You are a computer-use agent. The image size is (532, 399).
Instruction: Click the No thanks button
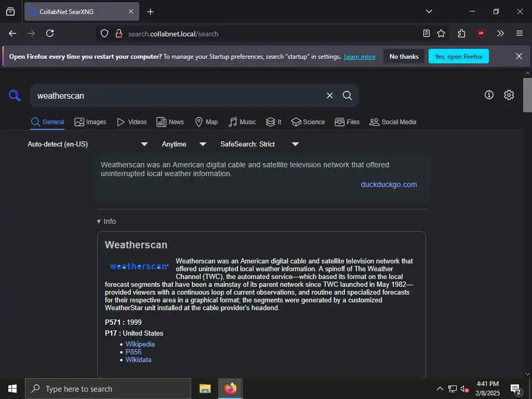(404, 56)
